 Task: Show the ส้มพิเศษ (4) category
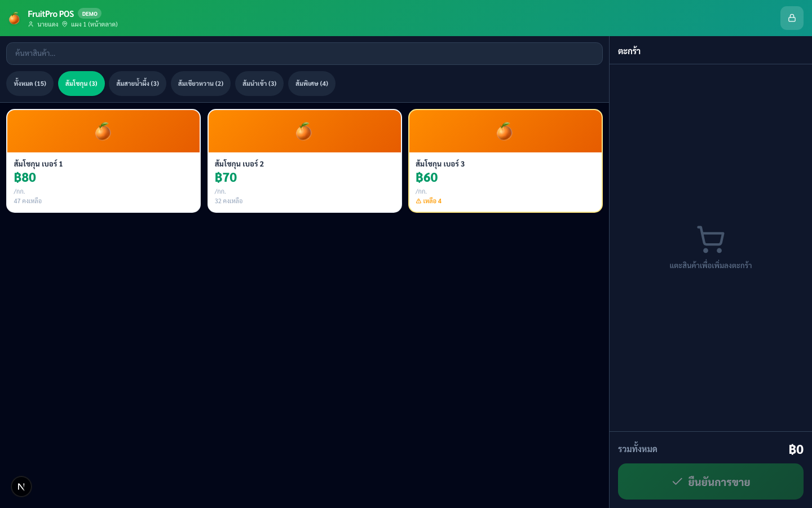pos(312,84)
